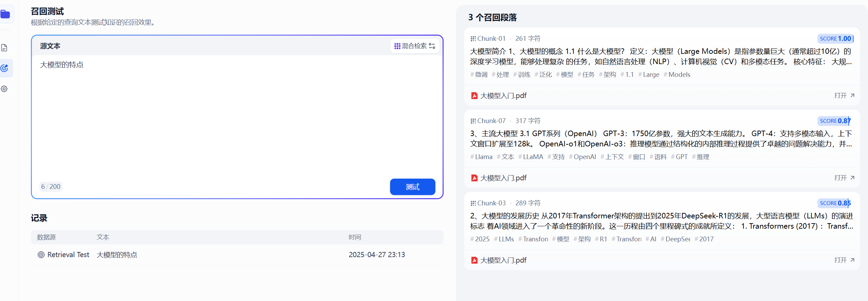This screenshot has width=868, height=301.
Task: Open the settings gear in sidebar
Action: point(4,89)
